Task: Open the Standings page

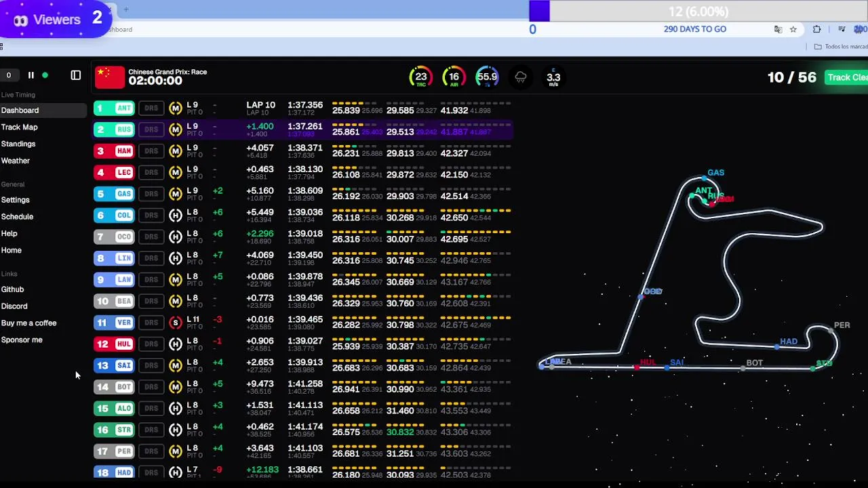Action: [x=18, y=144]
